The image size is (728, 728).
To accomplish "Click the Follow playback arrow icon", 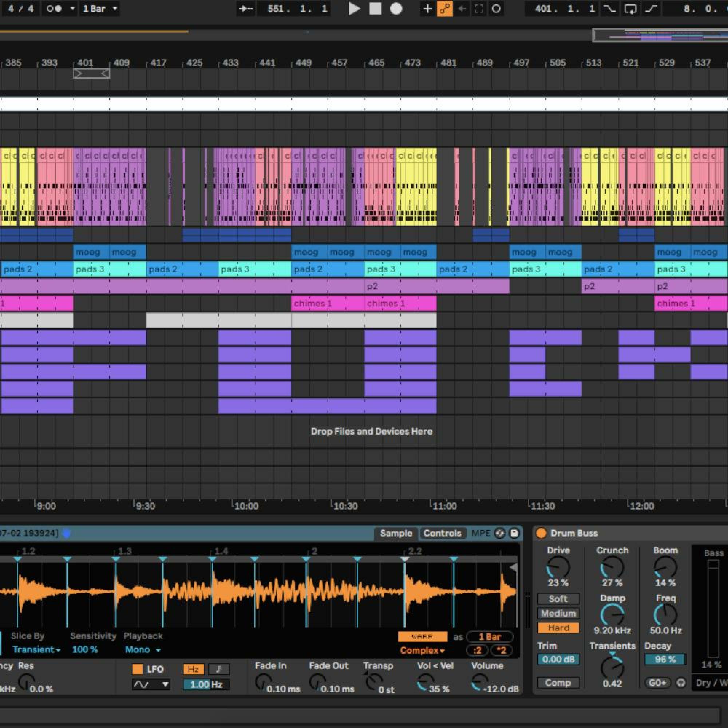I will [x=246, y=8].
